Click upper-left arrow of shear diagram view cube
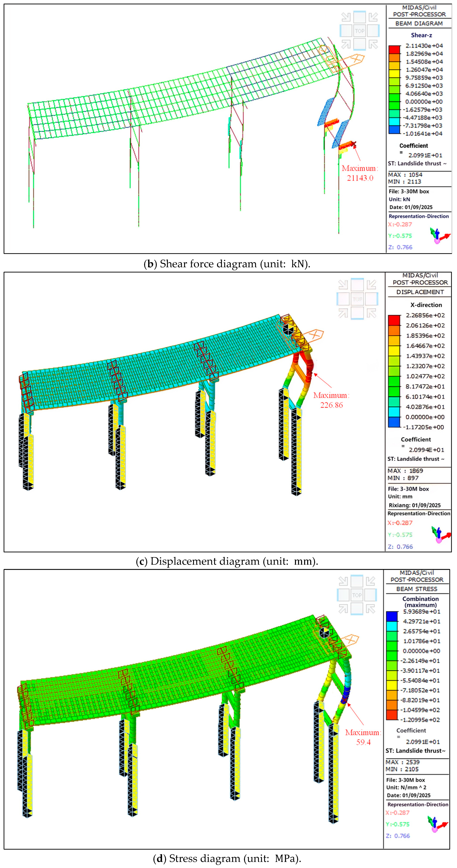Image resolution: width=457 pixels, height=868 pixels. tap(346, 17)
